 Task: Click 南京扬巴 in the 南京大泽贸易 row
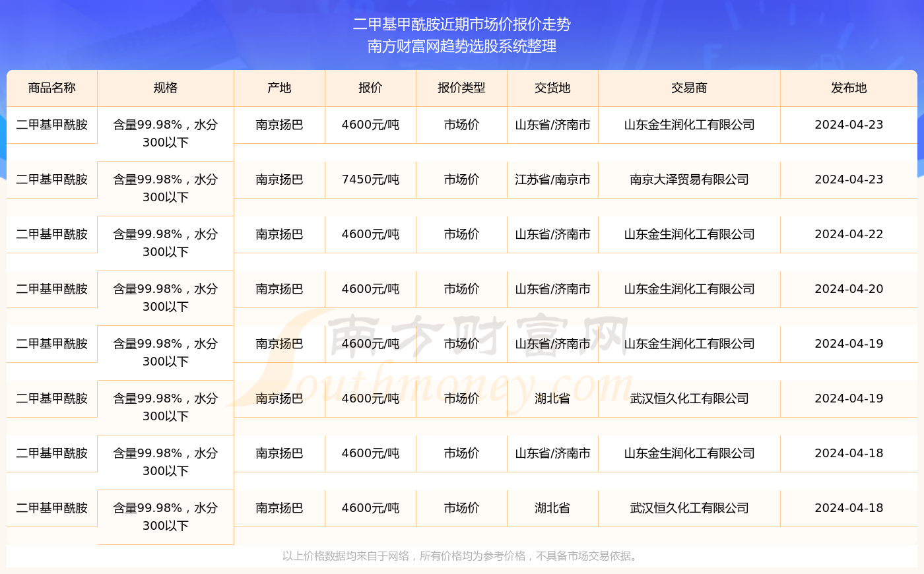[279, 179]
